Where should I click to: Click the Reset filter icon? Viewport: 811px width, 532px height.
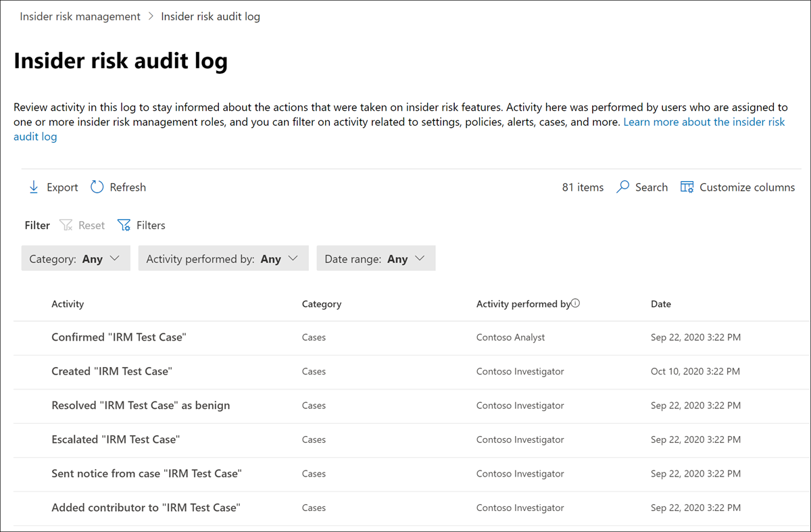point(66,224)
